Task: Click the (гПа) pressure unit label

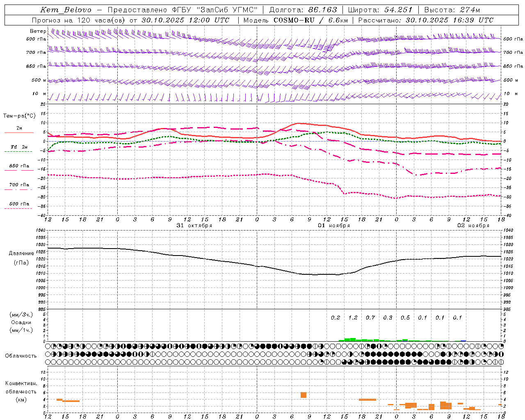Action: 21,263
